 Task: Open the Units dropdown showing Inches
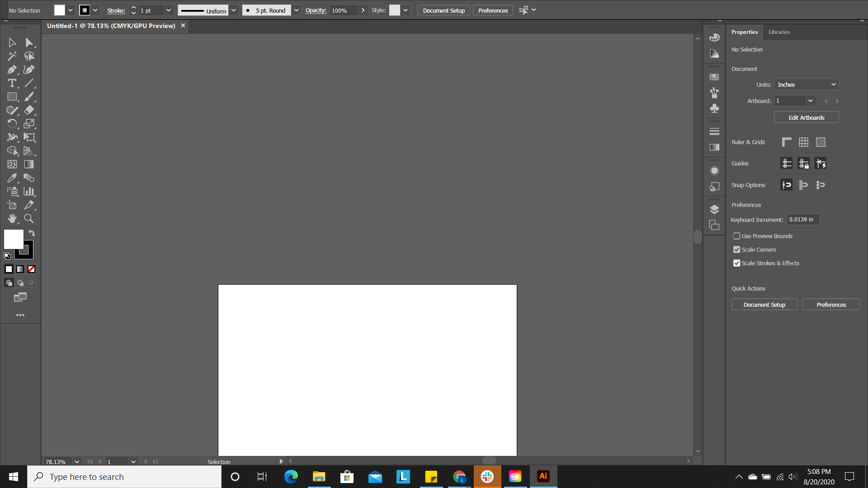(x=807, y=84)
